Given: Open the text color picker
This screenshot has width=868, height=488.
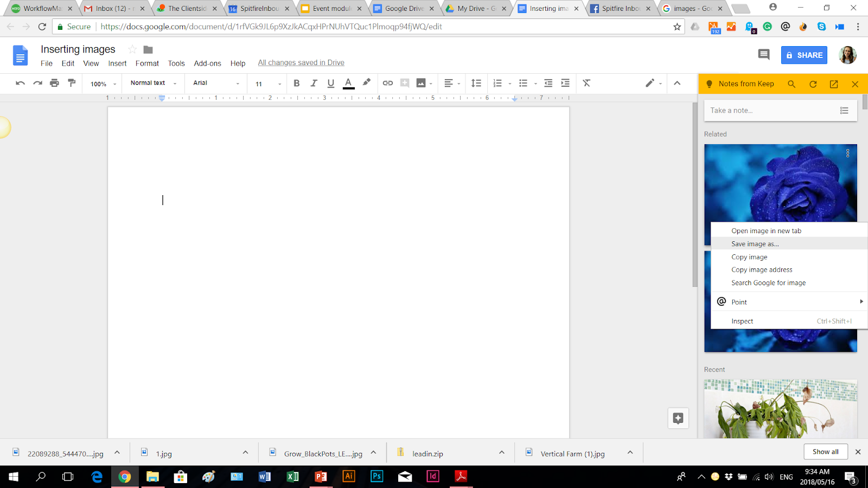Looking at the screenshot, I should (349, 83).
